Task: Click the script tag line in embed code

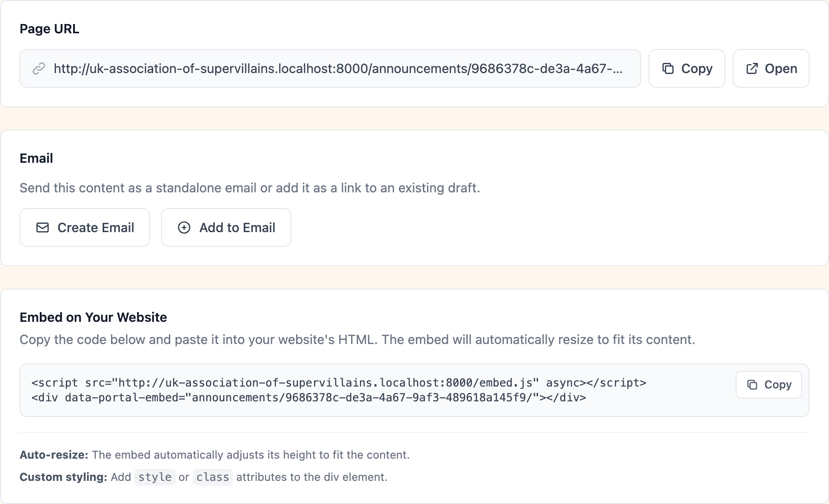Action: [339, 383]
